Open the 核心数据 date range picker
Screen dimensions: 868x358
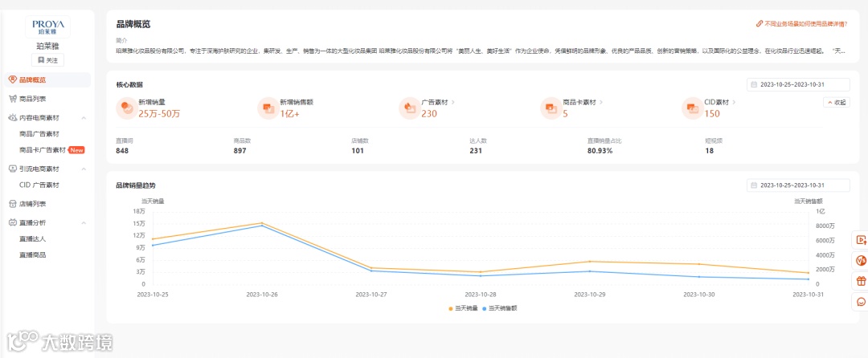click(798, 84)
